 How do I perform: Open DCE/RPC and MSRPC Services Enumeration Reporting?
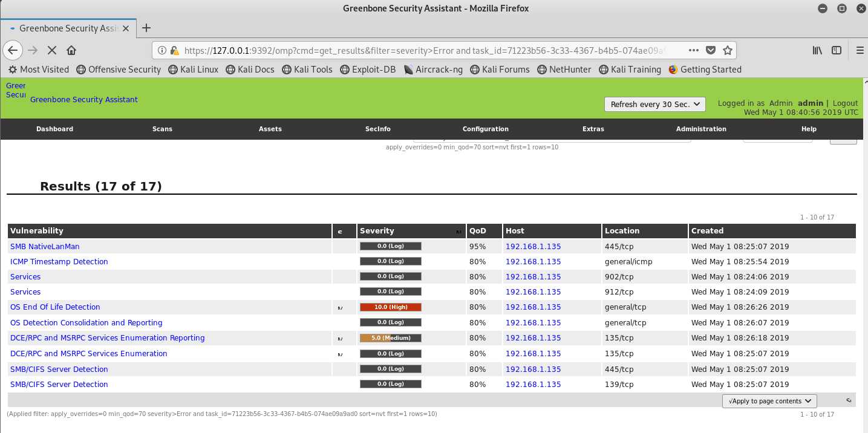click(108, 337)
